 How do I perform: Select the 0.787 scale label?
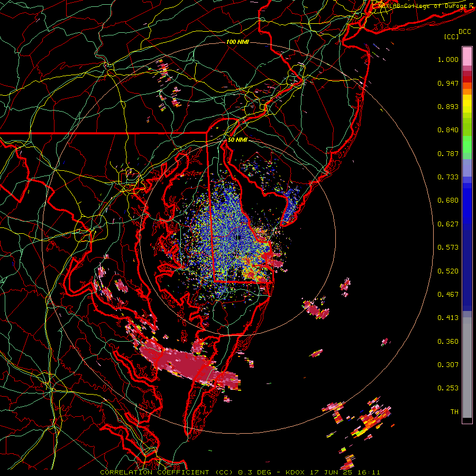[448, 153]
